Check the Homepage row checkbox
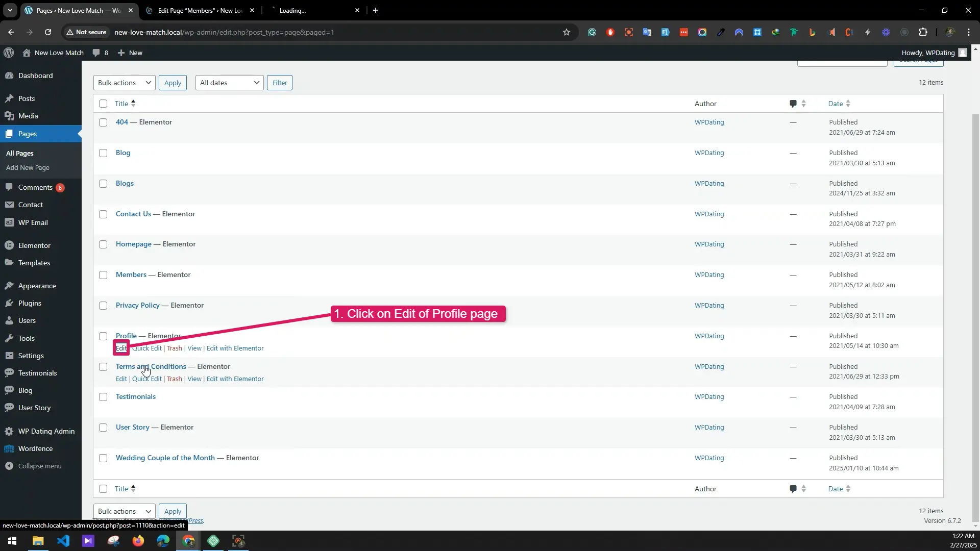980x551 pixels. (x=103, y=244)
